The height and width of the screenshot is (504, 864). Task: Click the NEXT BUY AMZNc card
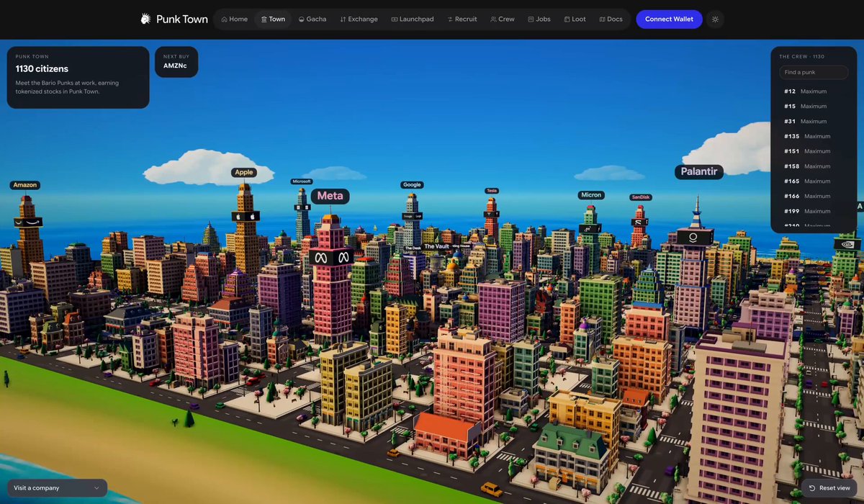pos(176,61)
